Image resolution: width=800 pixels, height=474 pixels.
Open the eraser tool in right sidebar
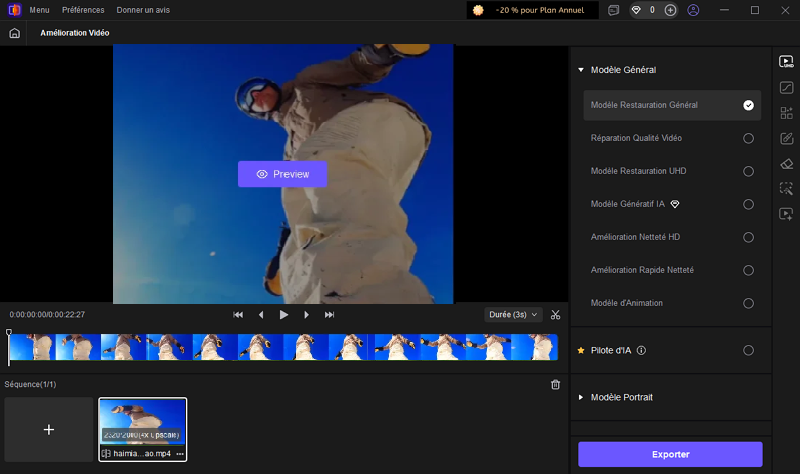coord(786,164)
